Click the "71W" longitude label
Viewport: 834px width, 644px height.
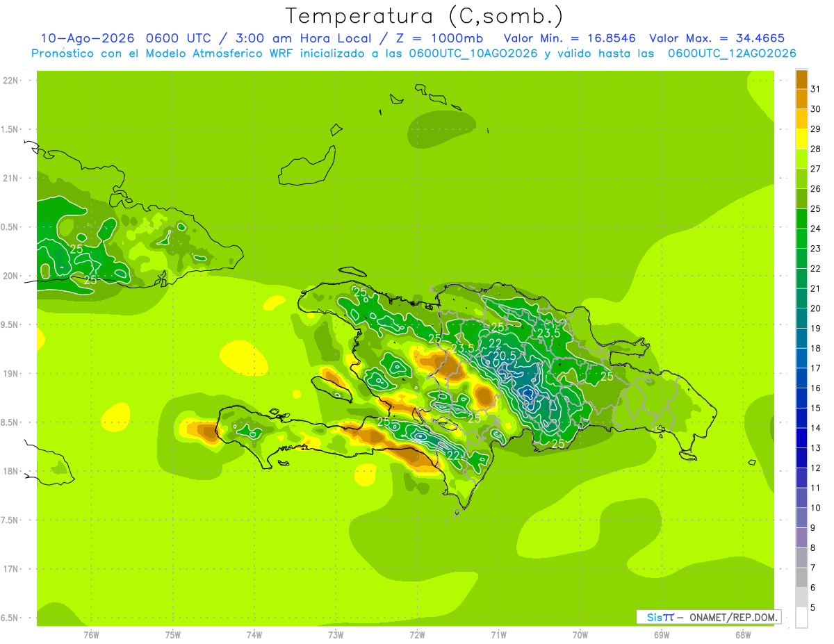tap(498, 634)
